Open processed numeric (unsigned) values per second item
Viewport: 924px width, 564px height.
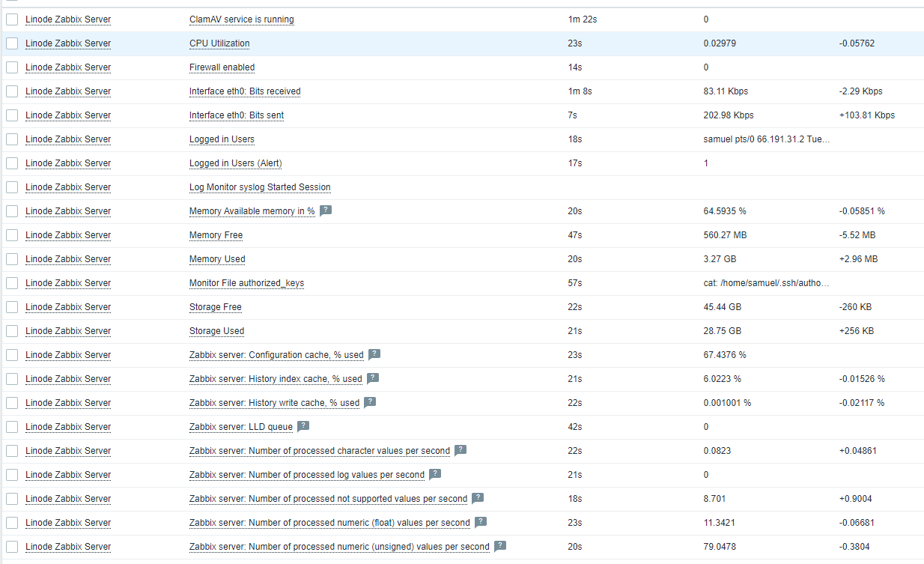click(x=339, y=547)
